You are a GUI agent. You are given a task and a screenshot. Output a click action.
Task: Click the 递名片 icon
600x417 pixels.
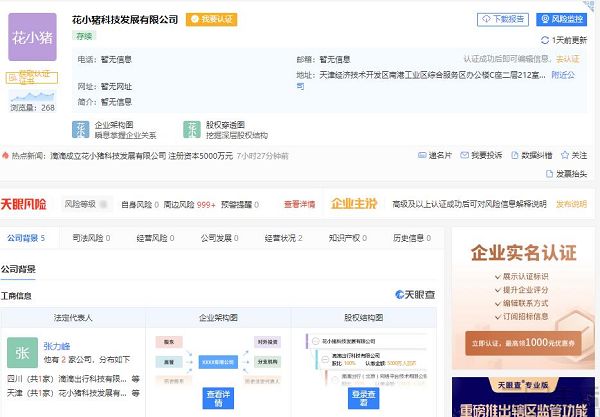tap(422, 155)
